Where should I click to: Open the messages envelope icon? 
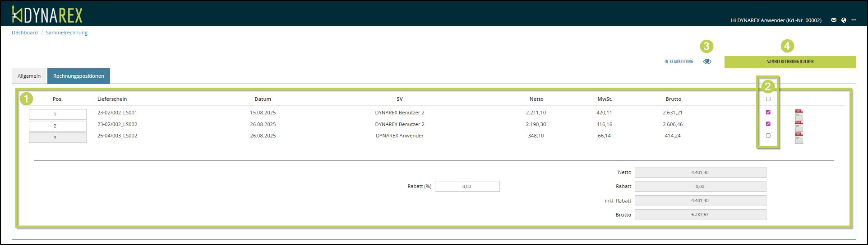click(x=834, y=20)
